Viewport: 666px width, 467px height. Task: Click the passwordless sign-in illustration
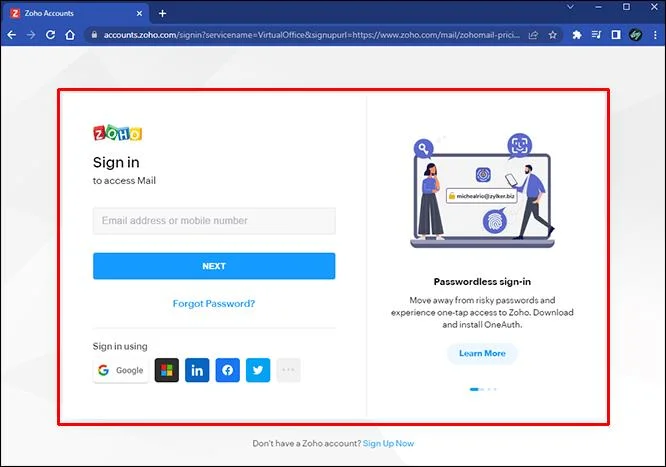click(x=483, y=191)
